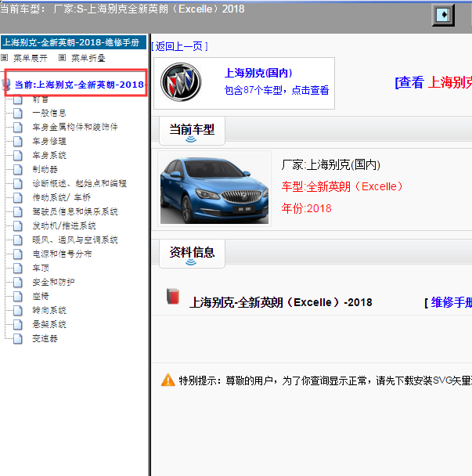Click the document icon next to 车身系统
The width and height of the screenshot is (472, 476).
pos(18,156)
